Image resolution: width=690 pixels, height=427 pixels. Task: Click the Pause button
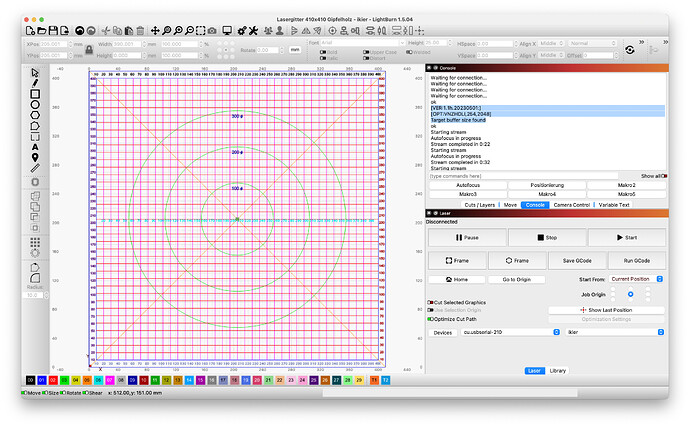(467, 238)
